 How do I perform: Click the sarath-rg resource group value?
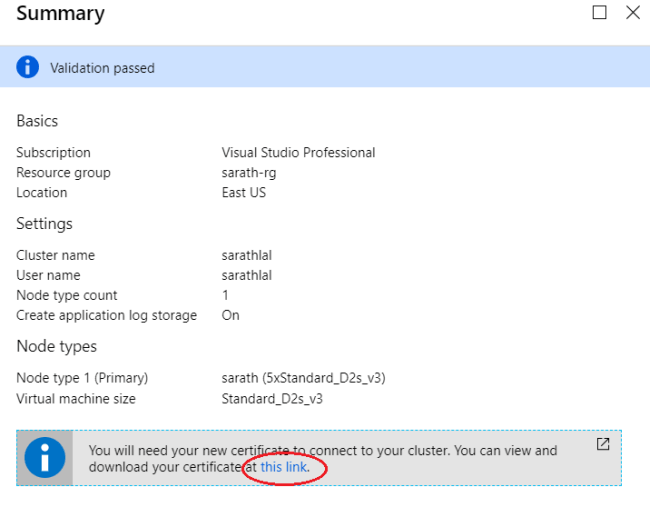(249, 173)
